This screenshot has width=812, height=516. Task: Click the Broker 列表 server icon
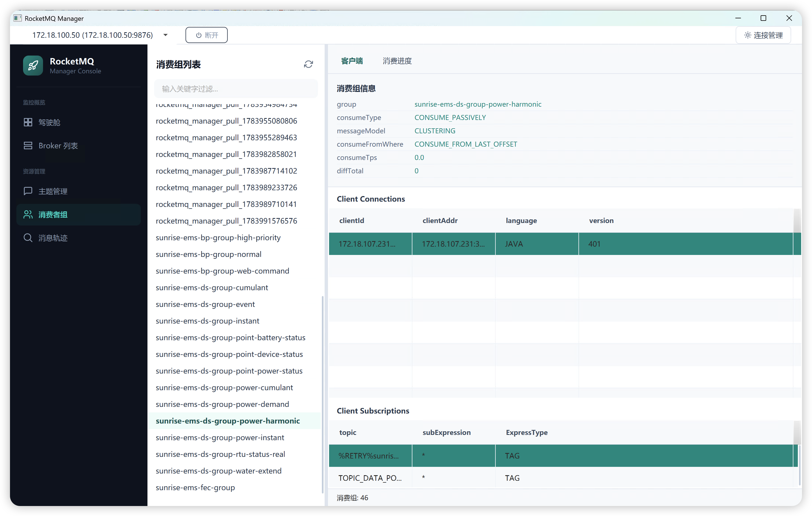(x=28, y=145)
